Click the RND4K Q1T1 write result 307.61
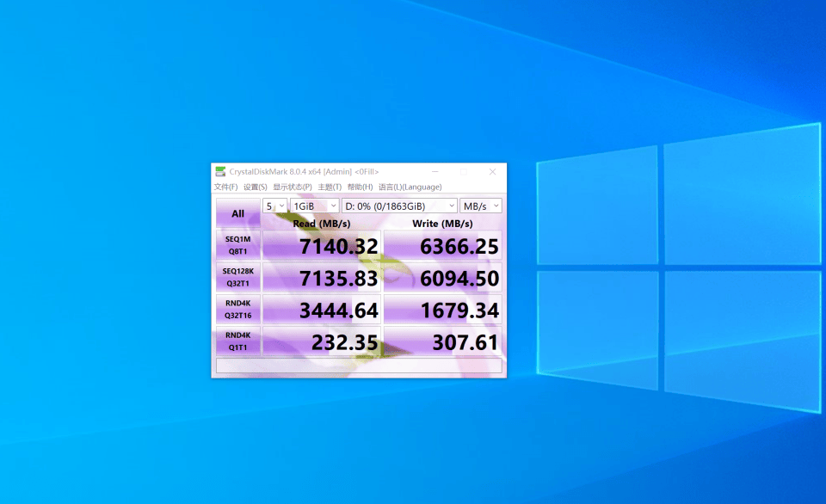Screen dimensions: 826x504 442,342
